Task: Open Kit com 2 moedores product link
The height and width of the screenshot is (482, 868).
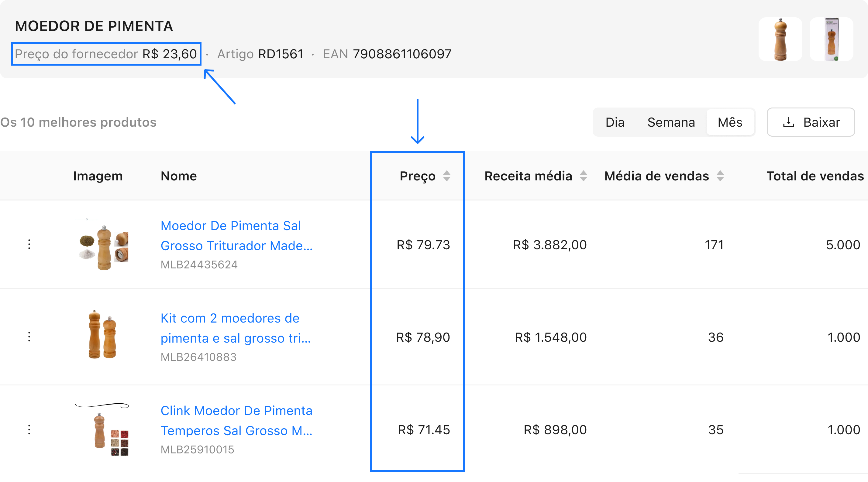Action: 235,328
